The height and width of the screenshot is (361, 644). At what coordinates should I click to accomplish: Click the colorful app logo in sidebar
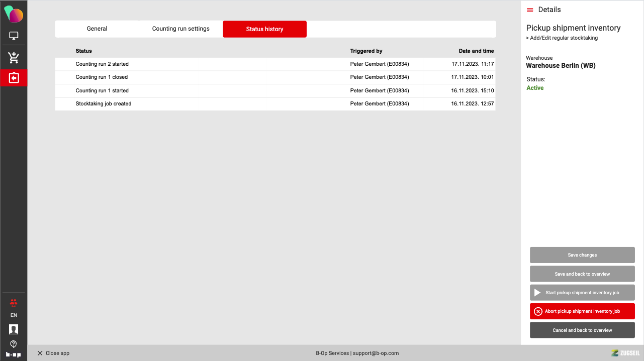pyautogui.click(x=14, y=14)
